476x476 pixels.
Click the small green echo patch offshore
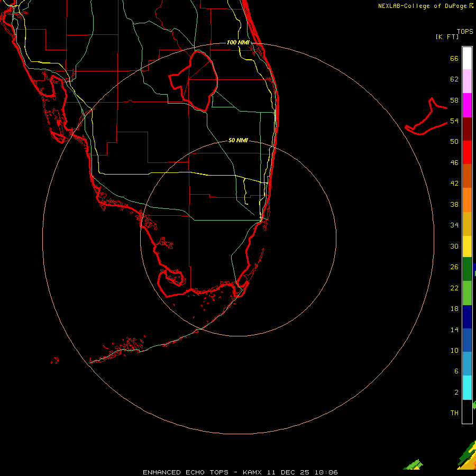[414, 464]
